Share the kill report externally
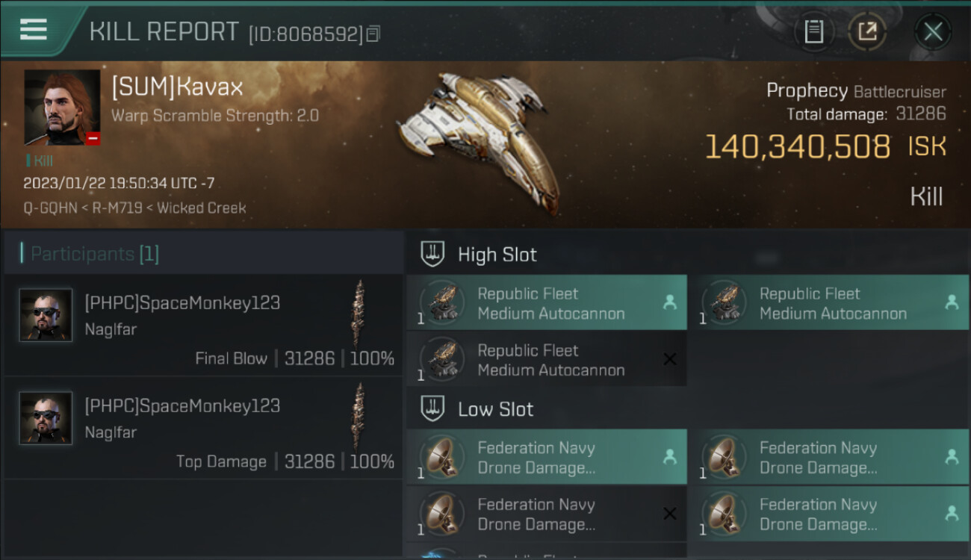Image resolution: width=971 pixels, height=560 pixels. click(867, 32)
